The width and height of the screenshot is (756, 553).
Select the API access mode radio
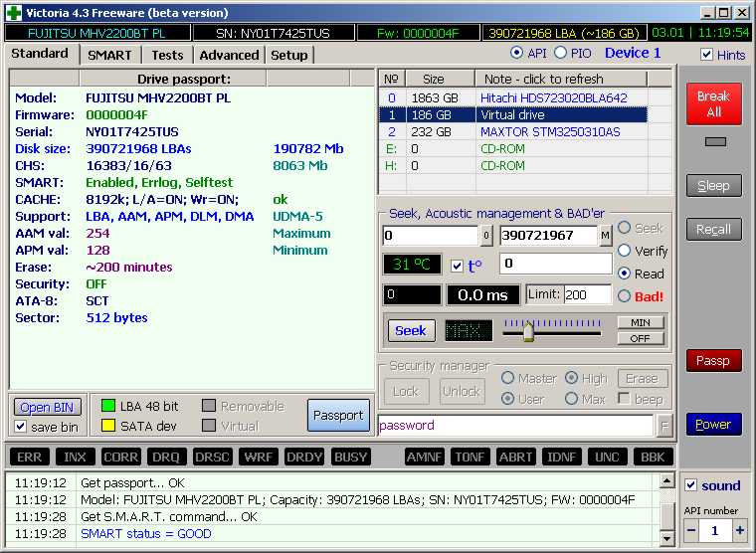(516, 53)
